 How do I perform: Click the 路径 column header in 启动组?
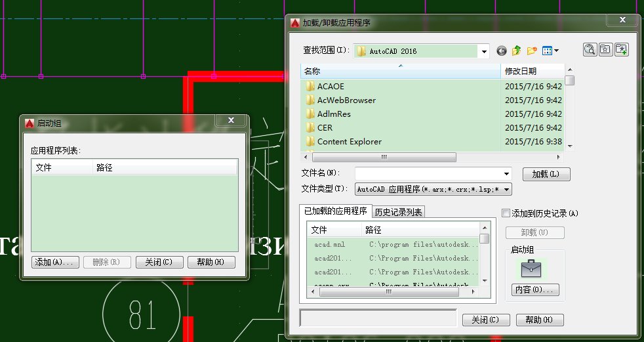click(x=165, y=167)
